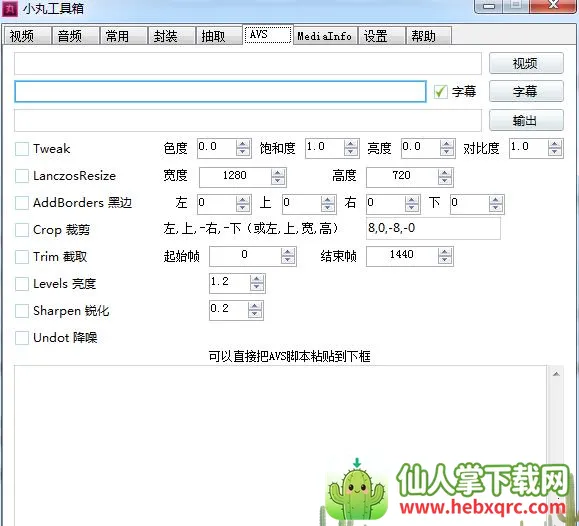579x526 pixels.
Task: Increase the 色度 value
Action: coord(243,144)
